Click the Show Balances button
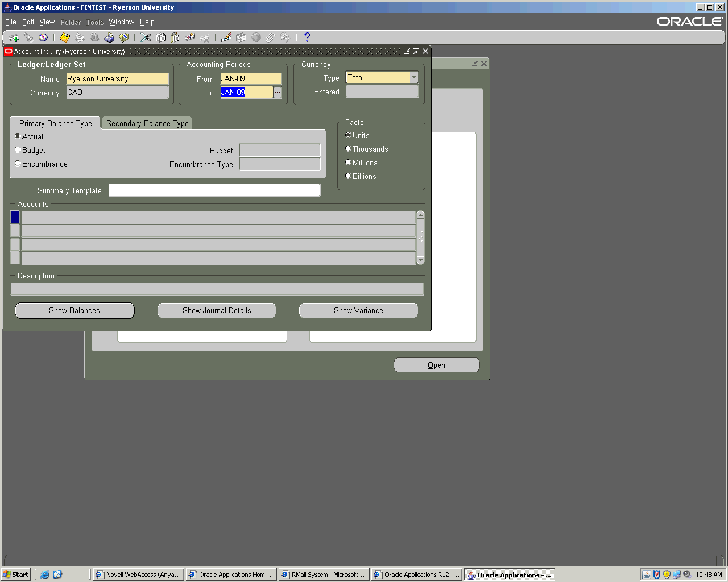 [x=75, y=310]
